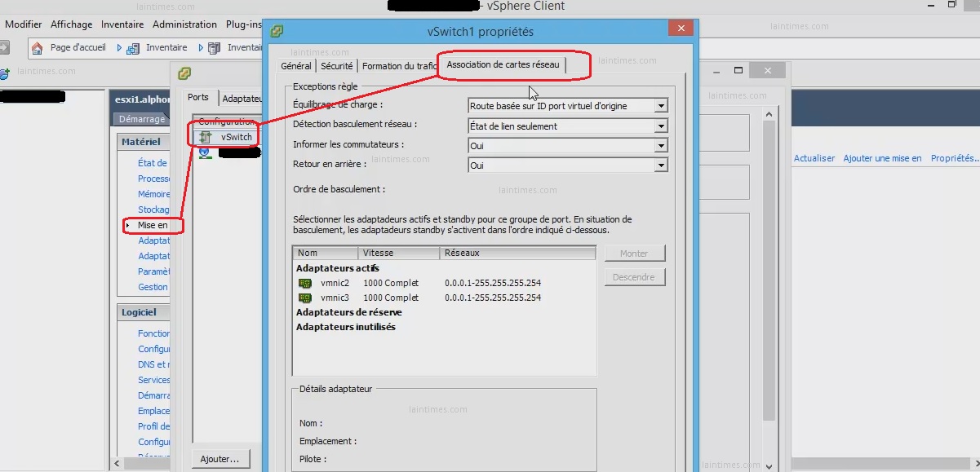Select the globe port group icon below vSwitch
This screenshot has height=472, width=980.
pos(205,152)
